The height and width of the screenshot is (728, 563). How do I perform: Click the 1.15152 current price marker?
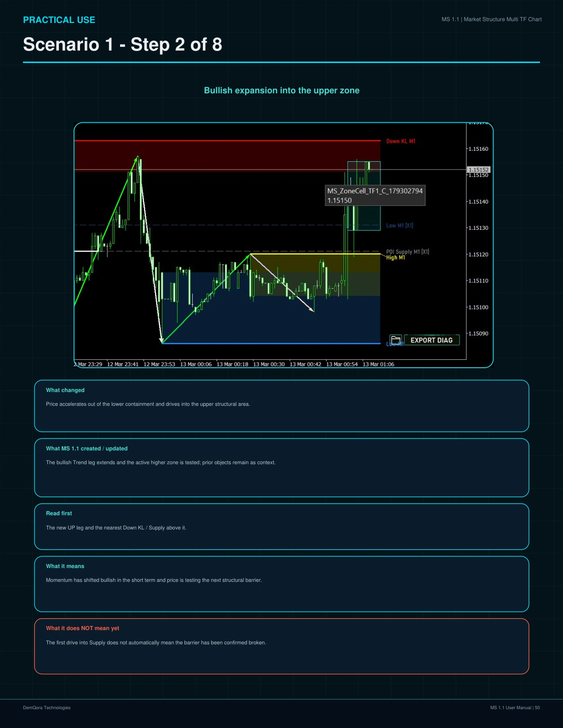pyautogui.click(x=478, y=170)
